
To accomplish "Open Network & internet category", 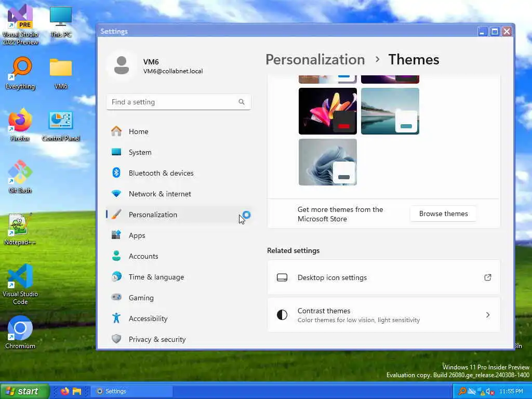I will 179,194.
